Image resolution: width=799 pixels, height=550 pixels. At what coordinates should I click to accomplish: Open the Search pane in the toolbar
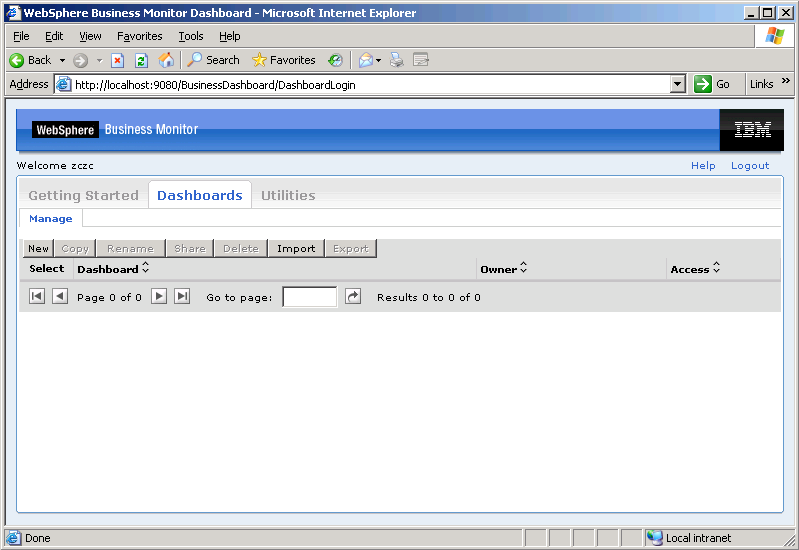213,60
